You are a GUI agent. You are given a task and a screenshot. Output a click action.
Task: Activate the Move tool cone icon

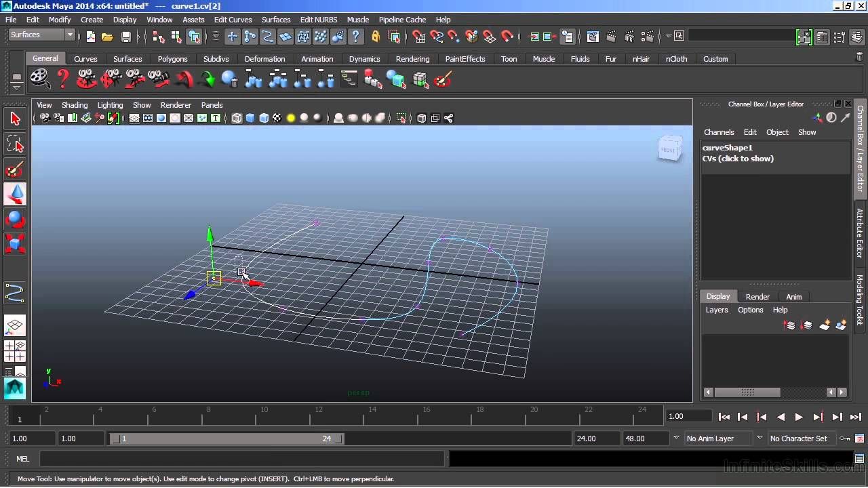[x=15, y=195]
